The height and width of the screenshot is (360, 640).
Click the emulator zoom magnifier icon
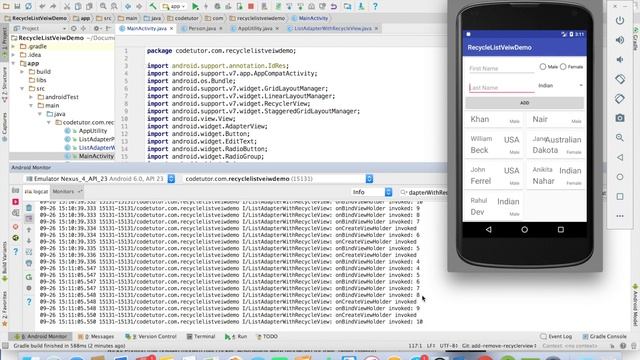pos(620,138)
